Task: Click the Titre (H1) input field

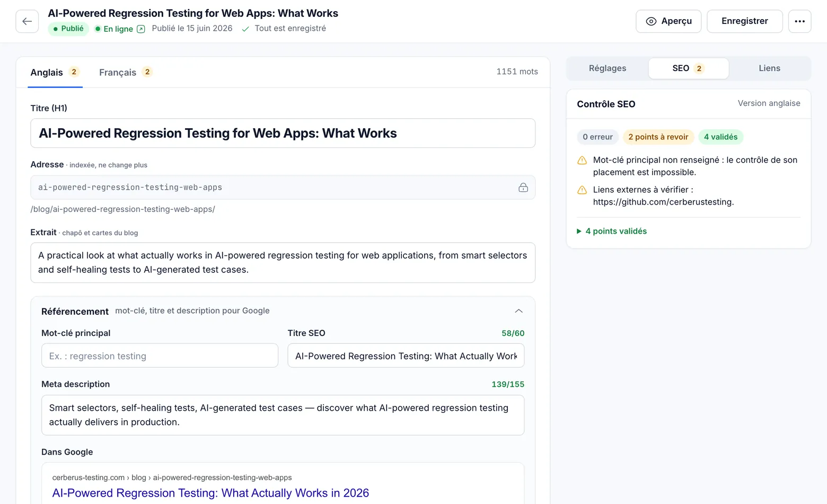Action: (x=283, y=133)
